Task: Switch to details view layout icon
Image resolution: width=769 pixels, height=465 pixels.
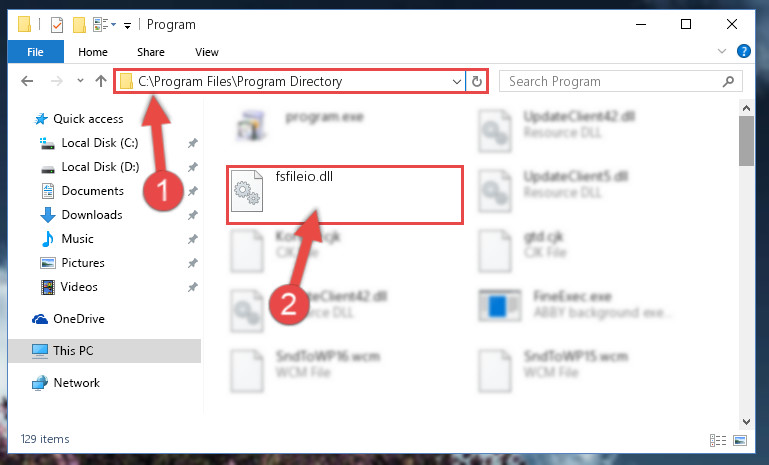Action: 718,440
